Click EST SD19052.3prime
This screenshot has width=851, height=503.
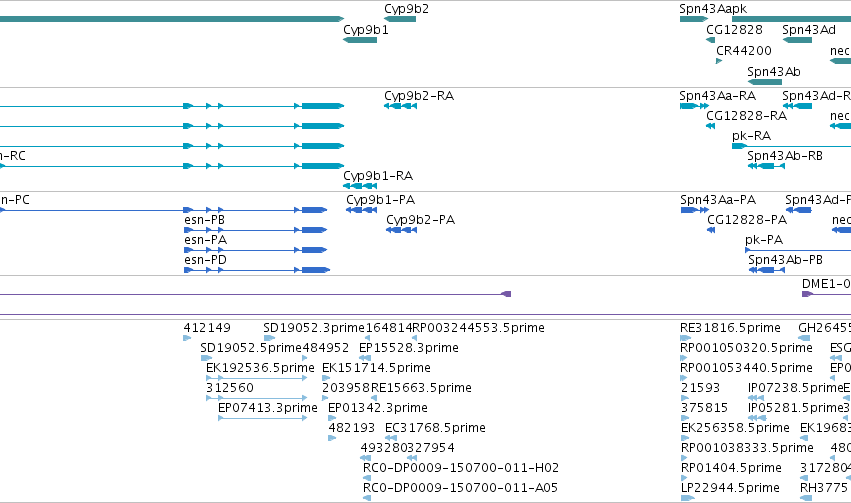tap(314, 328)
